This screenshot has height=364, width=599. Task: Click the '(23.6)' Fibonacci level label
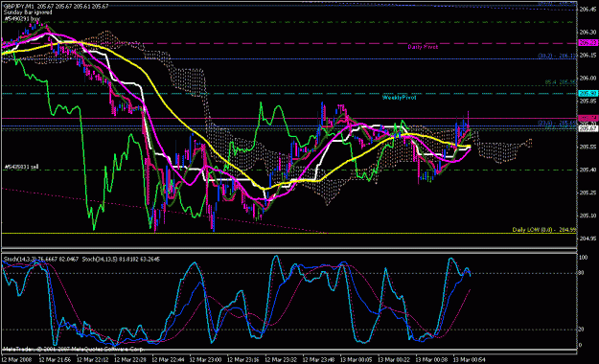[545, 123]
